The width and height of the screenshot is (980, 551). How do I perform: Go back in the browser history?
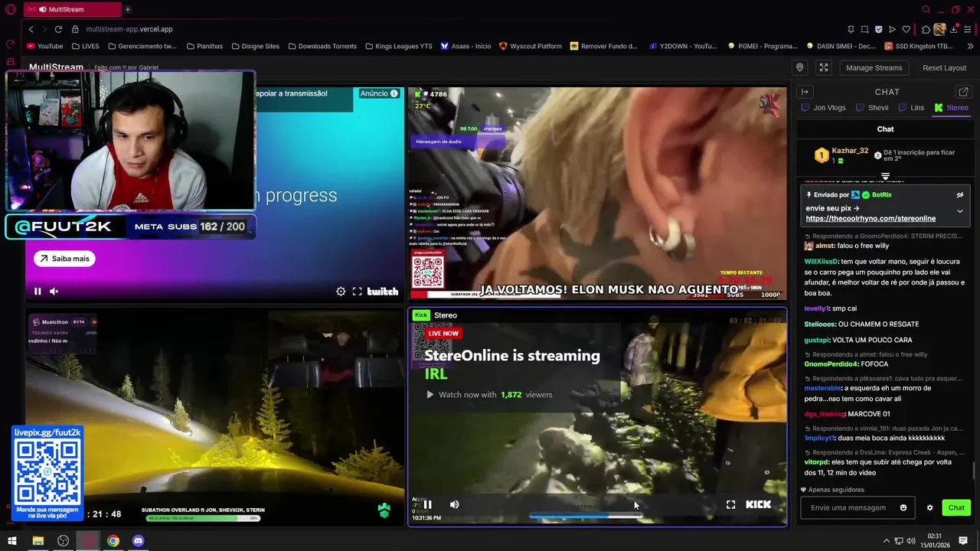31,29
